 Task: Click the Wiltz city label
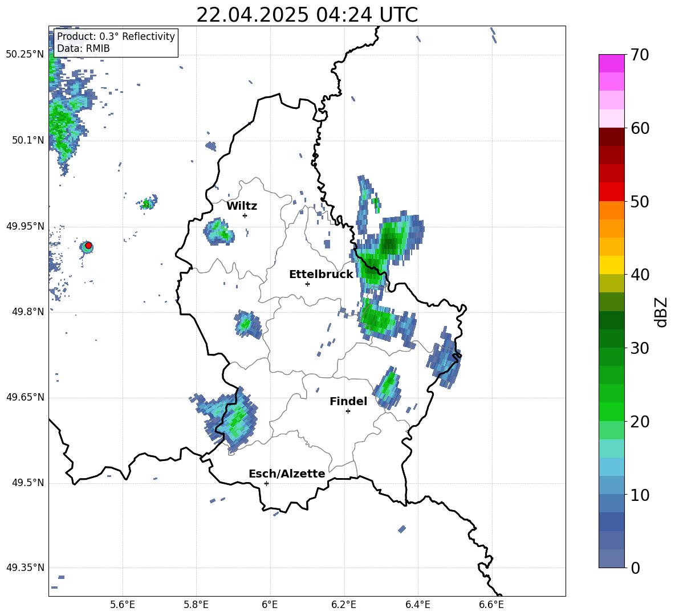(x=242, y=206)
